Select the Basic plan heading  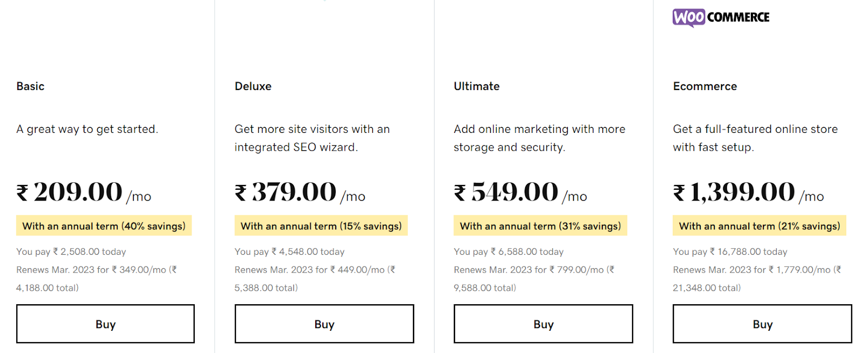(30, 86)
